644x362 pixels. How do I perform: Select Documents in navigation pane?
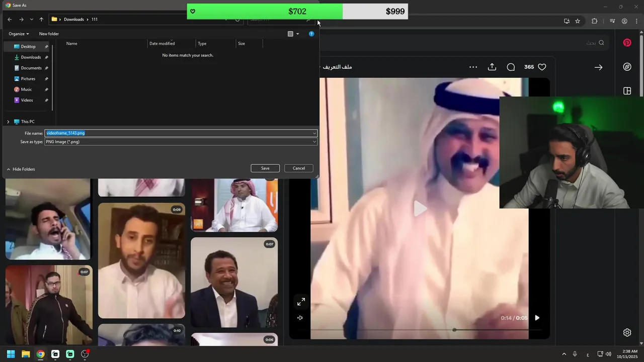[x=31, y=68]
